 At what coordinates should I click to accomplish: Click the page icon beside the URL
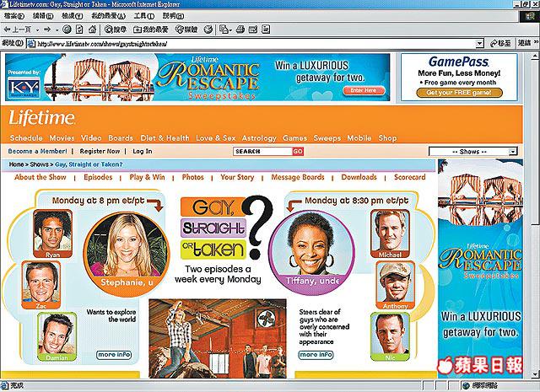(x=31, y=44)
